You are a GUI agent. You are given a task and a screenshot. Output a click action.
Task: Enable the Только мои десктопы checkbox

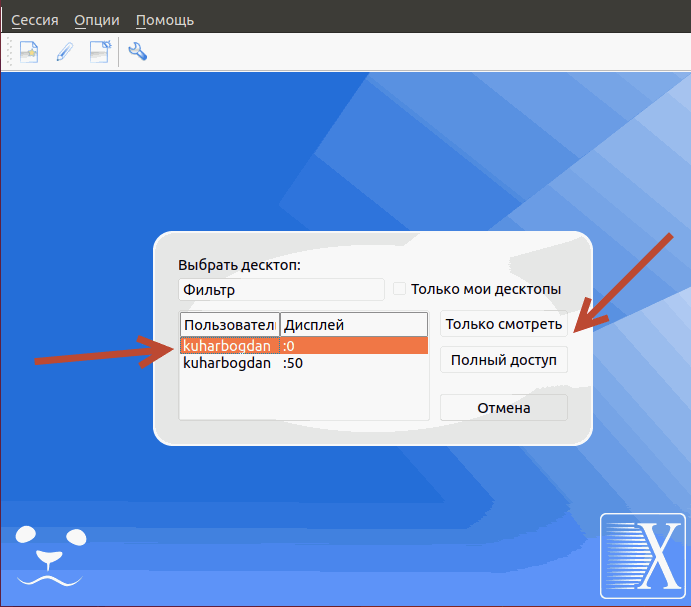(x=400, y=289)
